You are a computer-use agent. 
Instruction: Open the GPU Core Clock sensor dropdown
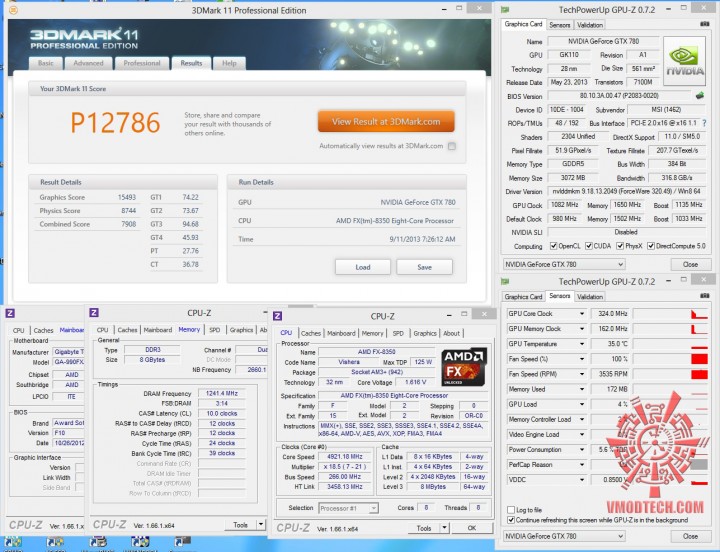coord(582,314)
